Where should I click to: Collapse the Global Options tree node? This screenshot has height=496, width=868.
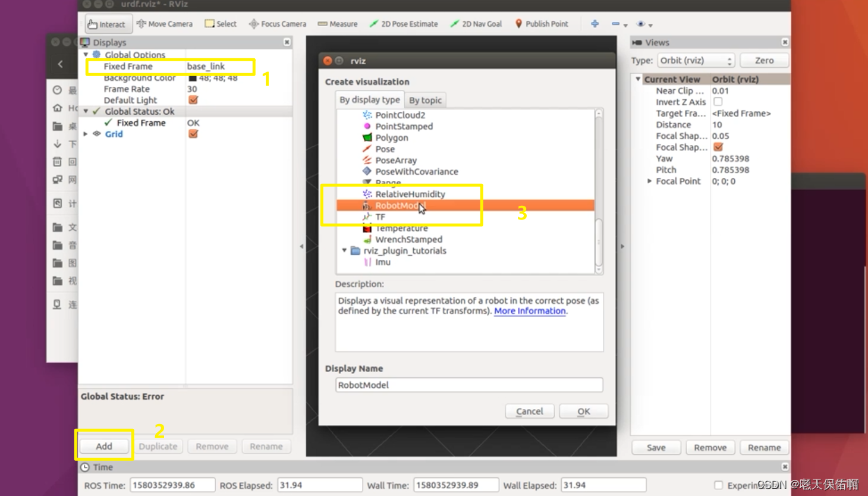pos(86,55)
